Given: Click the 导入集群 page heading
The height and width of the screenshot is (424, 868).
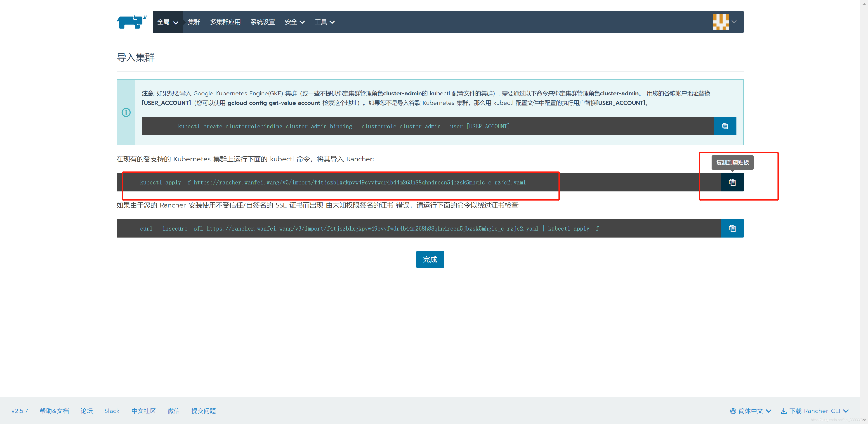Looking at the screenshot, I should pos(135,57).
